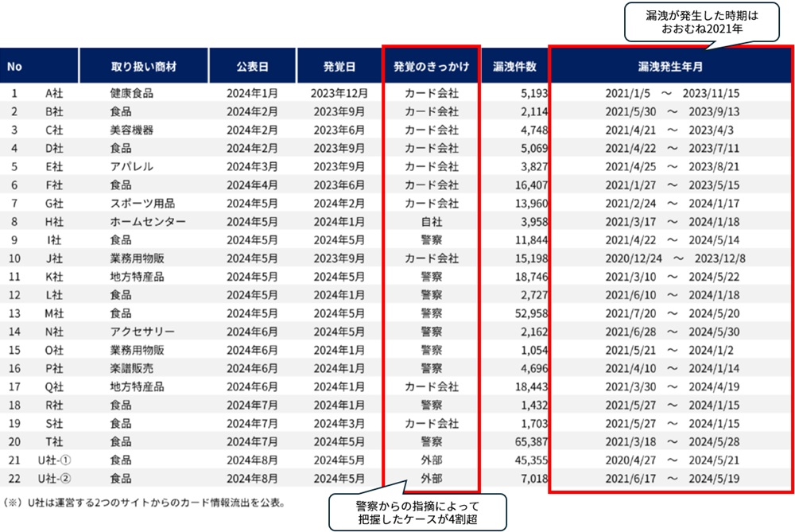Select the 'A社' company cell
This screenshot has width=795, height=532.
(x=54, y=93)
